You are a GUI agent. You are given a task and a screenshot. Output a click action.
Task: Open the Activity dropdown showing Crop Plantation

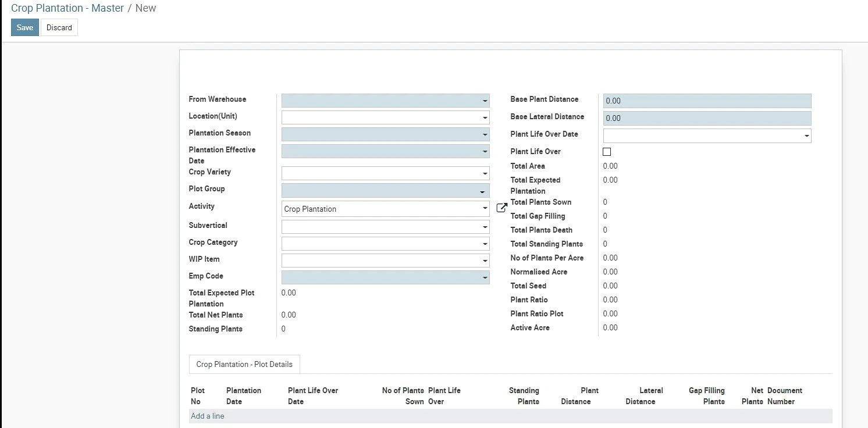click(385, 209)
